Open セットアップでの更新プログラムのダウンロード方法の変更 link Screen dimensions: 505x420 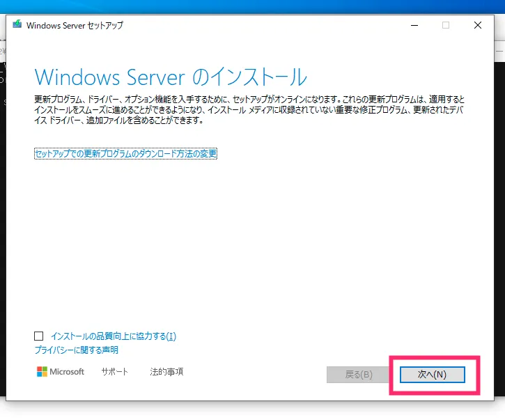(125, 154)
